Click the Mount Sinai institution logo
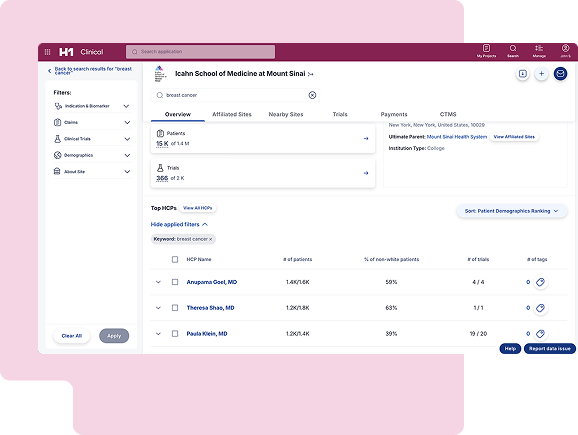This screenshot has height=435, width=578. coord(160,74)
